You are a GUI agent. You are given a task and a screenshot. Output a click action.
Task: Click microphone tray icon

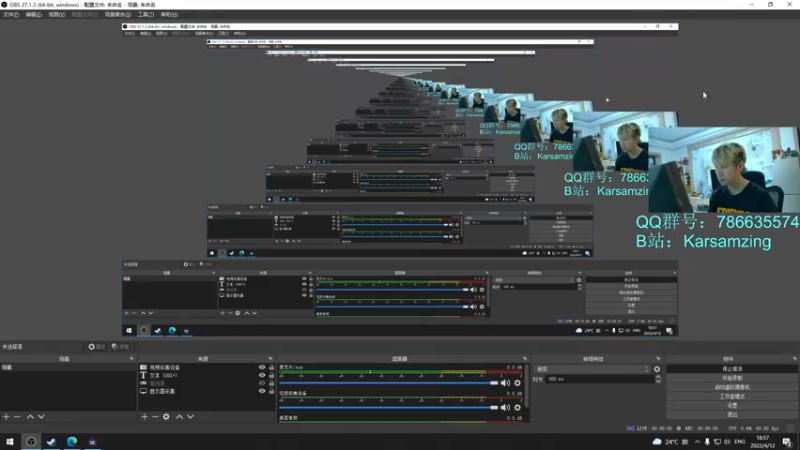707,441
